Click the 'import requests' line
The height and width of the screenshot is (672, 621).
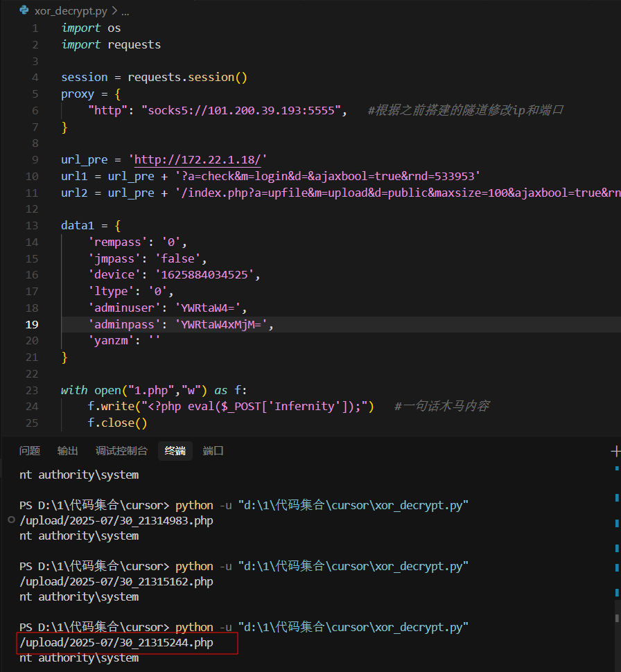111,44
